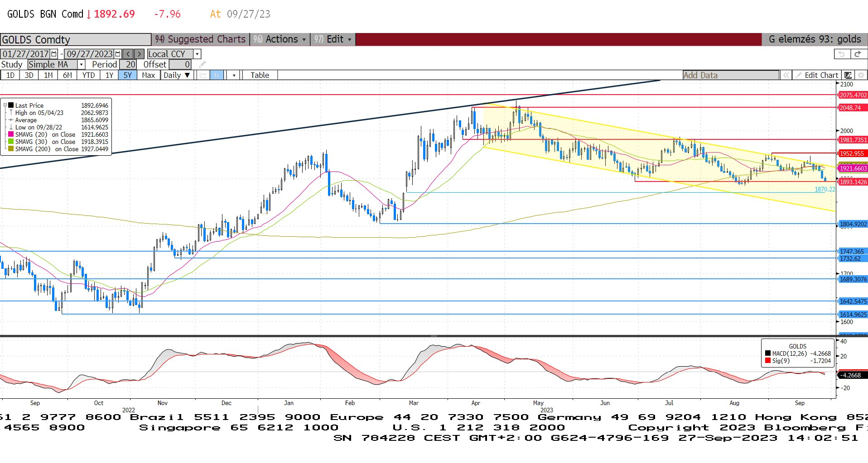
Task: Click the Edit Chart button
Action: pyautogui.click(x=817, y=75)
